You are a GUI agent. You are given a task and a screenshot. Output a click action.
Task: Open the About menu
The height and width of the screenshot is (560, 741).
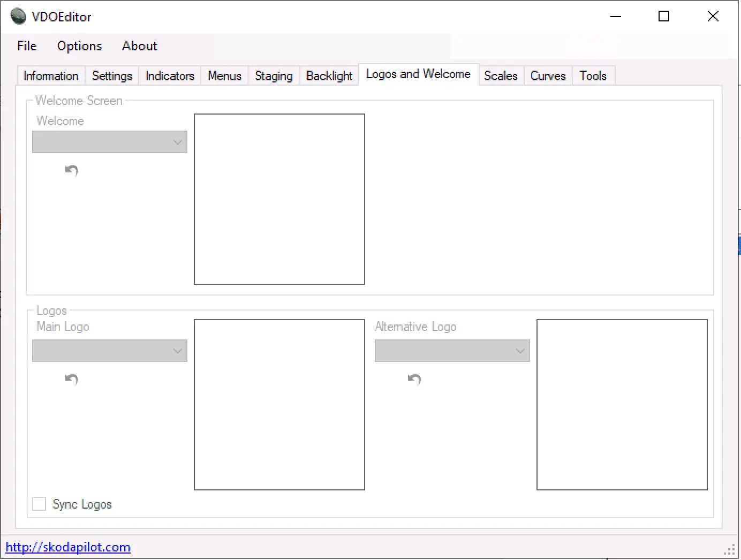point(140,46)
